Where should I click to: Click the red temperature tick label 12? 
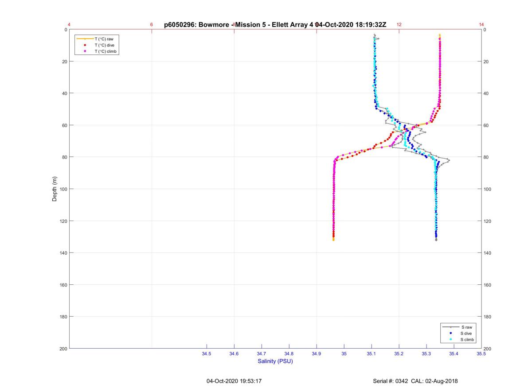[399, 25]
